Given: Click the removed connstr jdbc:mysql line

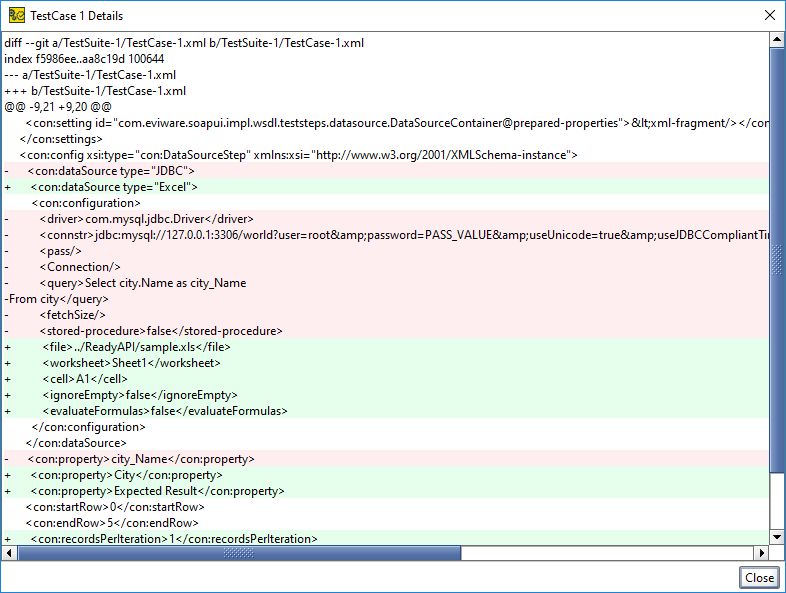Looking at the screenshot, I should (385, 235).
